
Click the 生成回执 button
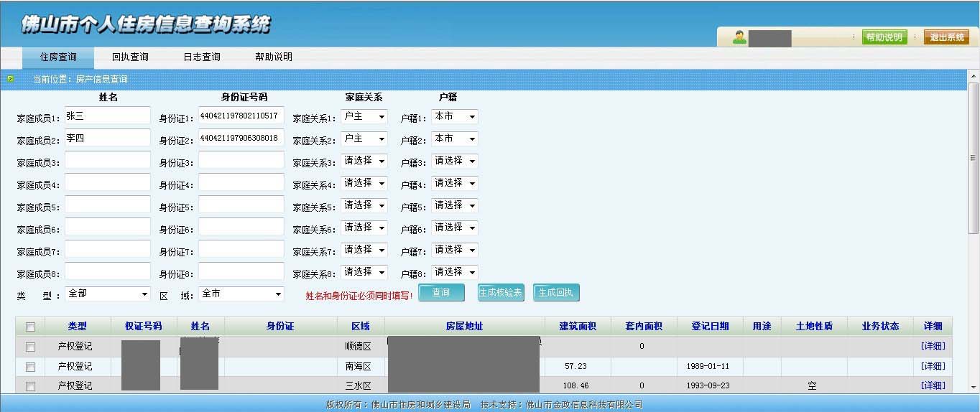click(x=556, y=293)
